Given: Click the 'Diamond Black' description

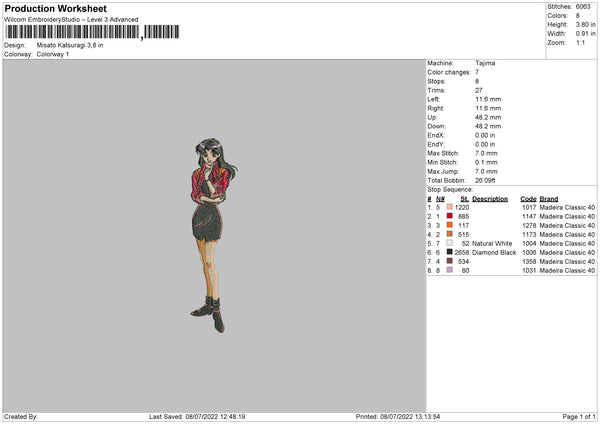Looking at the screenshot, I should (x=494, y=253).
